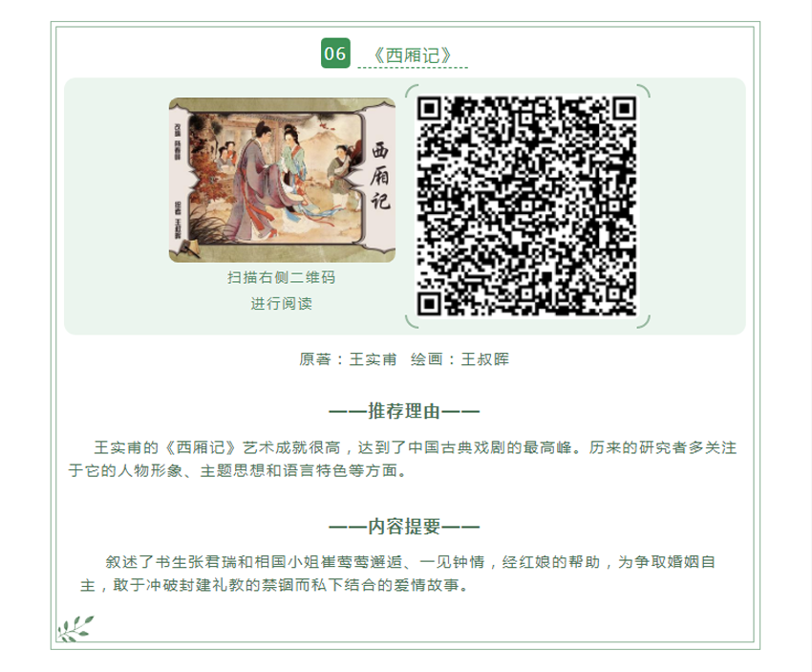Viewport: 812px width, 672px height.
Task: Click the top-left corner bracket of QR frame
Action: pyautogui.click(x=412, y=91)
